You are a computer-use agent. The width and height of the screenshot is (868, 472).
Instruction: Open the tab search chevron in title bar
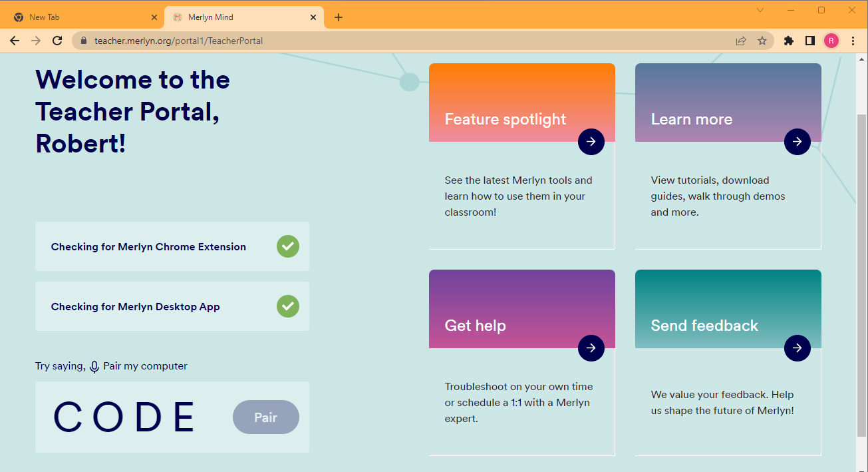tap(760, 10)
